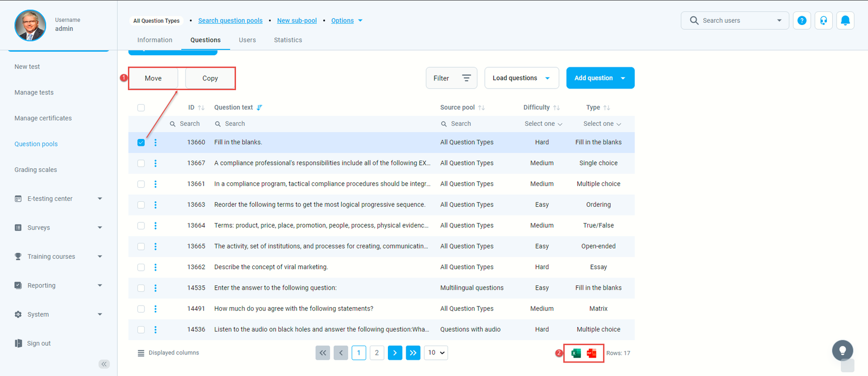The image size is (868, 376).
Task: Collapse the sidebar with double-arrow icon
Action: point(104,364)
